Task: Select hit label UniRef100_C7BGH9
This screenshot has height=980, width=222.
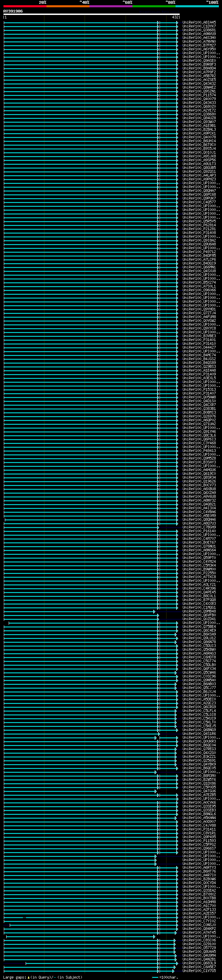Action: 199,527
